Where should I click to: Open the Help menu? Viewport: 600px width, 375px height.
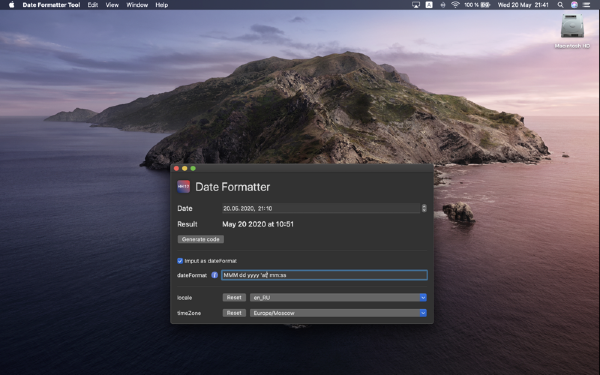[x=161, y=5]
